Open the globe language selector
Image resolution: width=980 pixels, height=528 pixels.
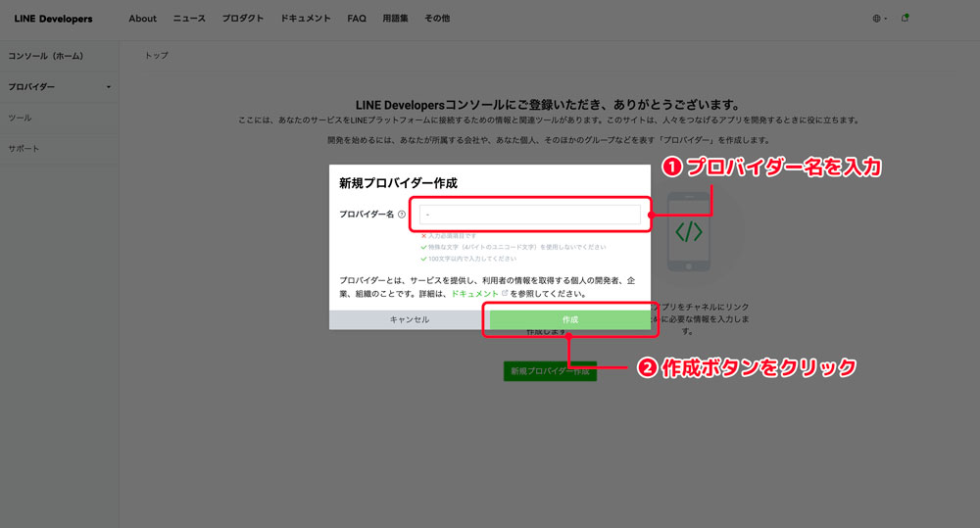879,19
